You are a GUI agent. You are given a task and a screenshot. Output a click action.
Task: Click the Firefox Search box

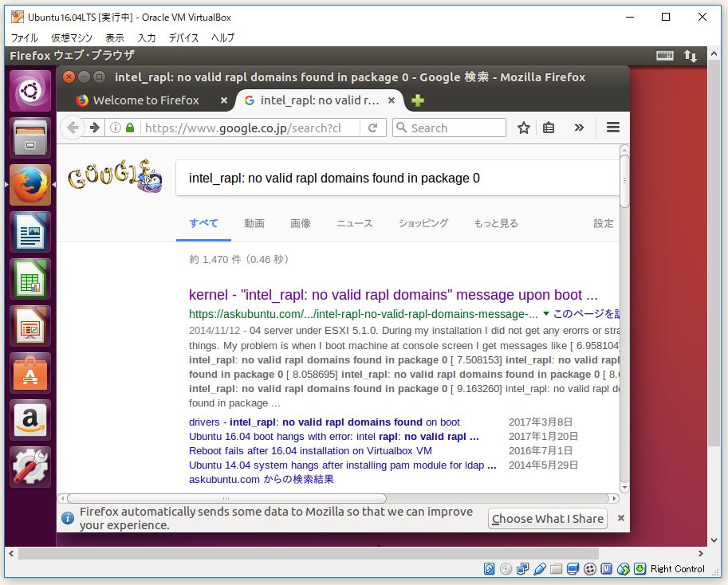tap(450, 128)
